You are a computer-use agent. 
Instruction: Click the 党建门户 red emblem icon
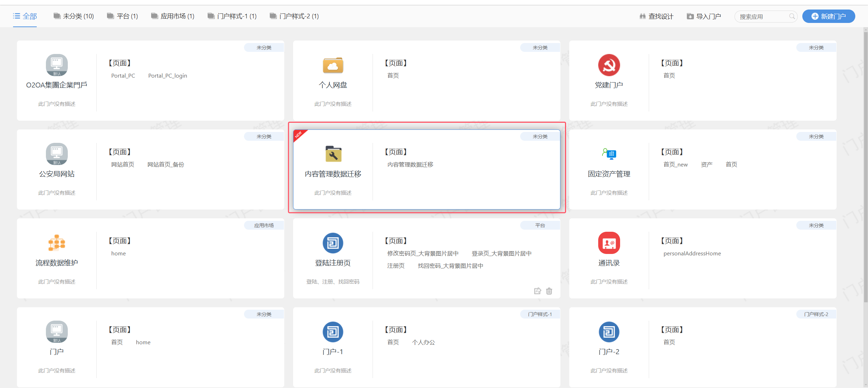click(x=609, y=65)
